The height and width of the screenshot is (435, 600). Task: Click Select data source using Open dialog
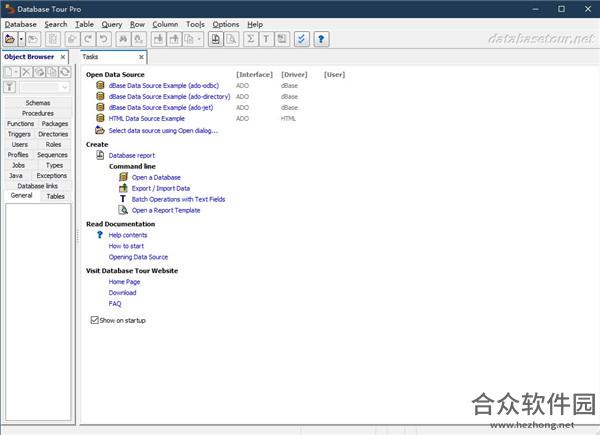[163, 130]
